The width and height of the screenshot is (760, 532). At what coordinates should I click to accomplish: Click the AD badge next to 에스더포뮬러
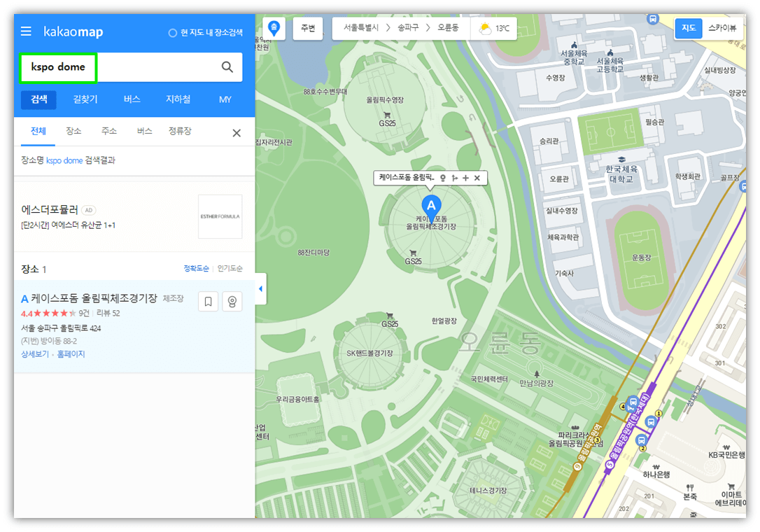click(89, 211)
